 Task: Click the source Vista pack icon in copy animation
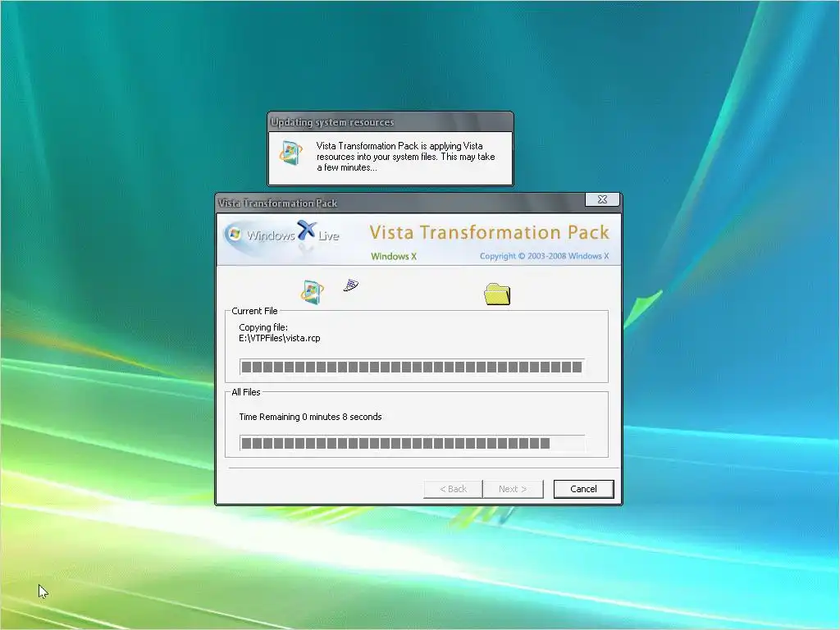[313, 292]
